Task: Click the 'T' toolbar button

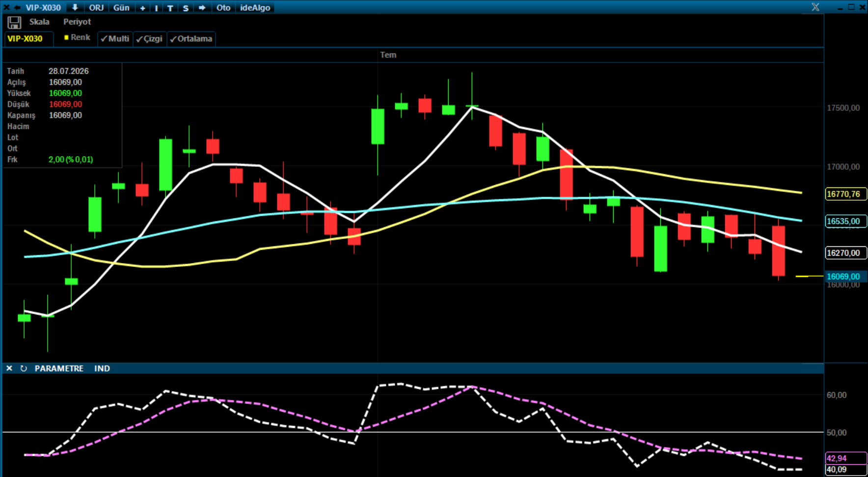Action: [x=170, y=8]
